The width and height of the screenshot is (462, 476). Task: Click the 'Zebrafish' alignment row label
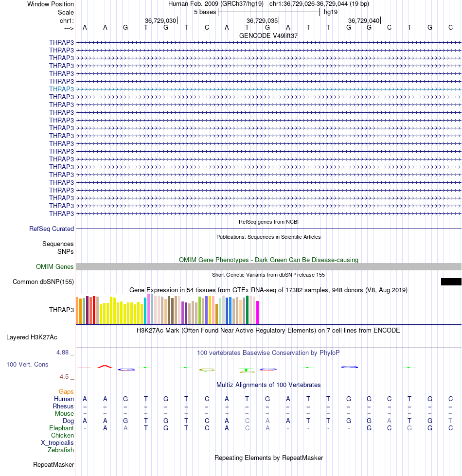point(61,450)
